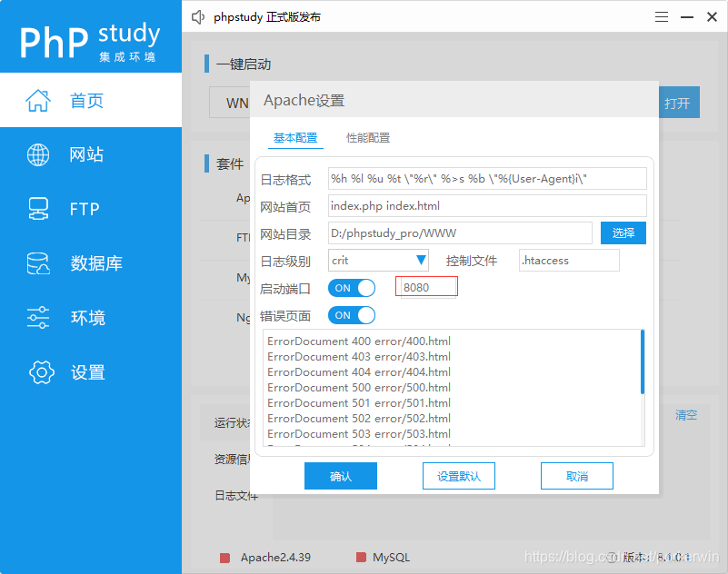Close the phpstudy window
Screen dimensions: 728x574
pos(712,17)
